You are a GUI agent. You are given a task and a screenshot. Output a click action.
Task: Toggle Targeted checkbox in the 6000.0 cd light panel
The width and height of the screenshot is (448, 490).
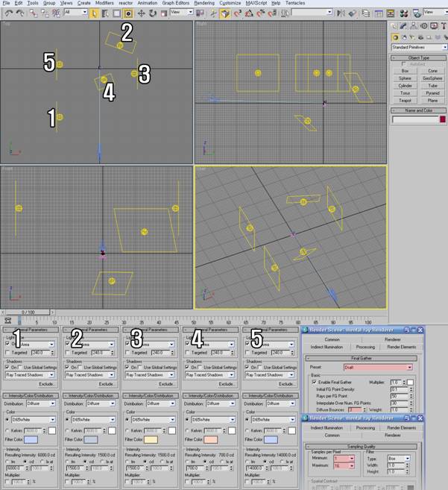[7, 353]
